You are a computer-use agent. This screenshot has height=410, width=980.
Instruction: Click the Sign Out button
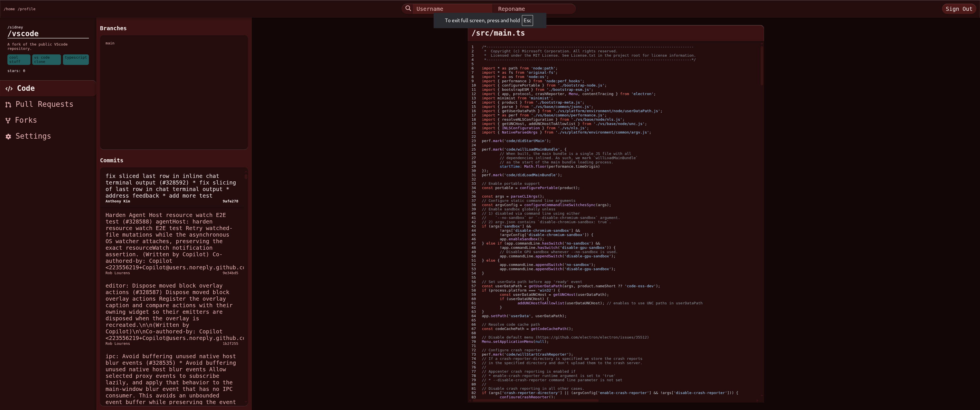959,9
